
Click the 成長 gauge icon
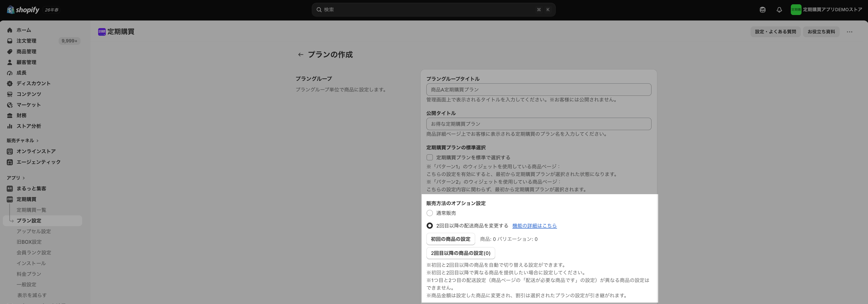(x=10, y=73)
